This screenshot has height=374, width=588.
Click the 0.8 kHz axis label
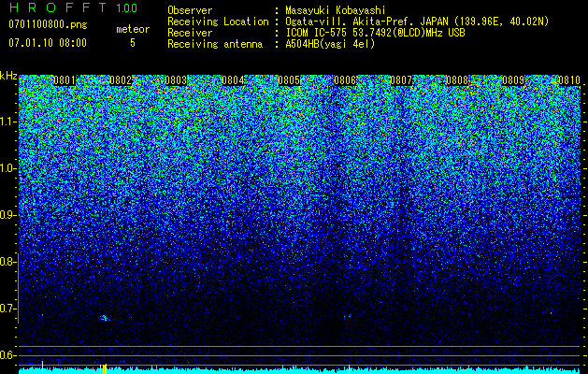click(x=7, y=262)
